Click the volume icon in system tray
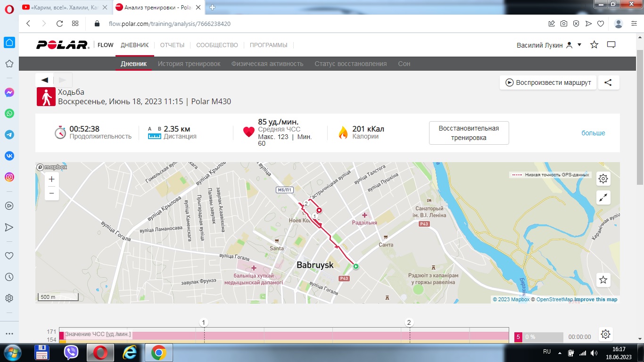 (594, 353)
